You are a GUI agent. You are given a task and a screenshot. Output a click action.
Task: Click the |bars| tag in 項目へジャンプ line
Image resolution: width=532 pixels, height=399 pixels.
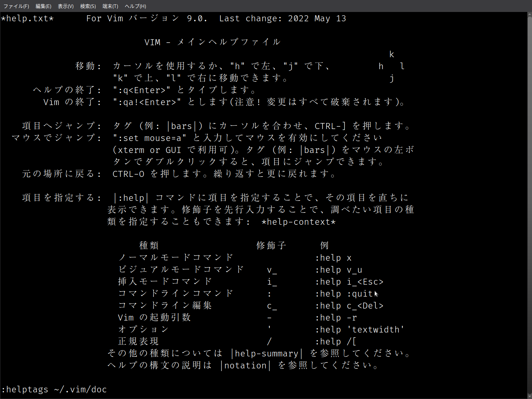[x=182, y=126]
